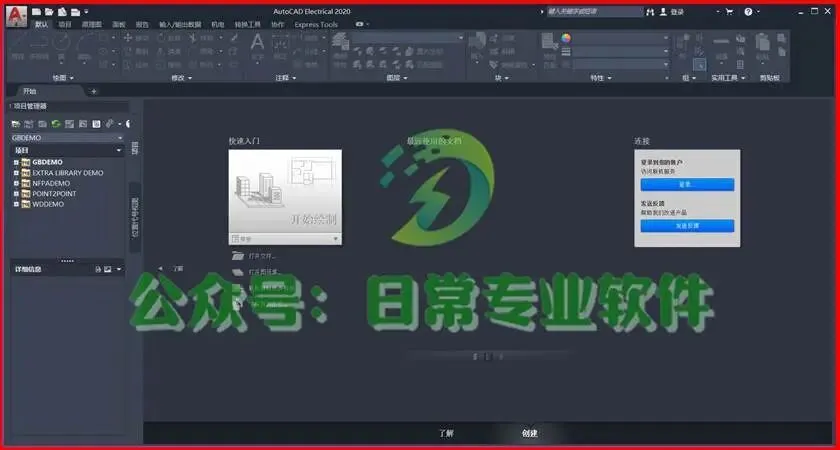
Task: Select the EXTRA LIBRARY DEMO project
Action: (68, 173)
